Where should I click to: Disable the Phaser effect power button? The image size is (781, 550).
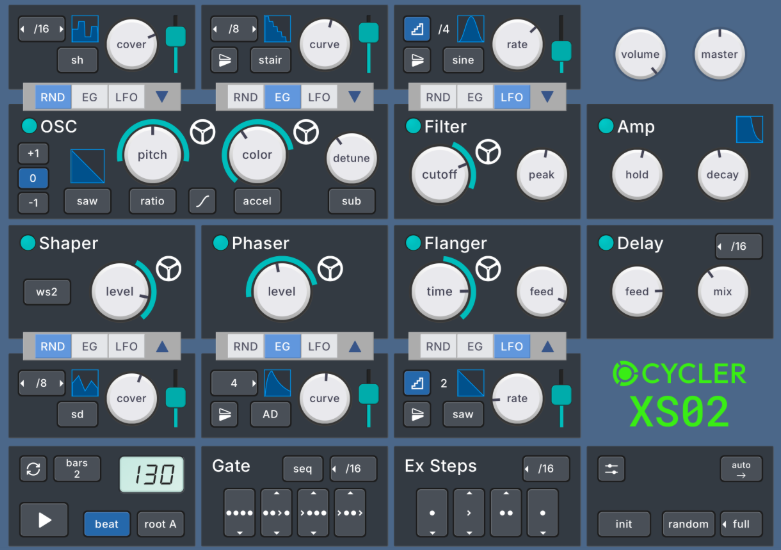(x=220, y=243)
